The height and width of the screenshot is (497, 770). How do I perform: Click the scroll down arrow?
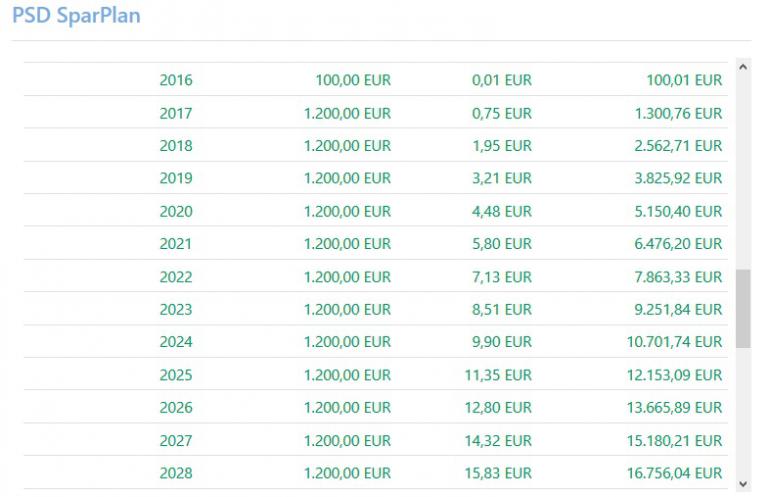coord(742,483)
